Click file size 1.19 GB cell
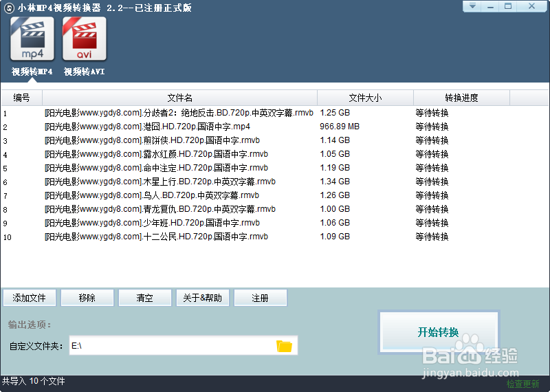The height and width of the screenshot is (392, 550). coord(335,168)
